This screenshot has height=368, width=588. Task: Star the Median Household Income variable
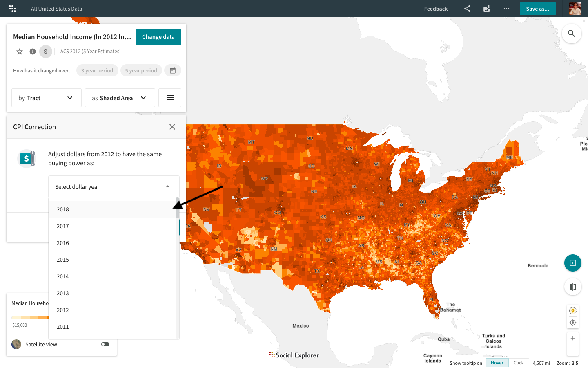tap(20, 52)
